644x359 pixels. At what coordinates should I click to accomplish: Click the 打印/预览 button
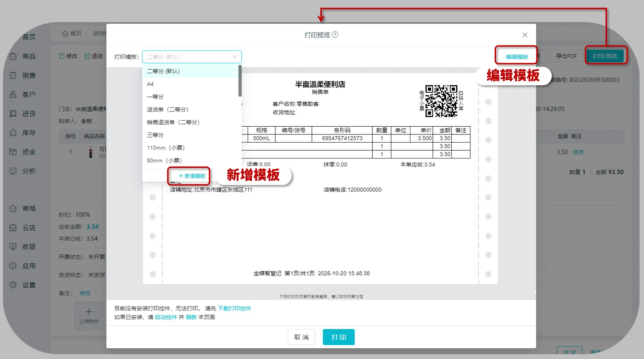[x=605, y=56]
